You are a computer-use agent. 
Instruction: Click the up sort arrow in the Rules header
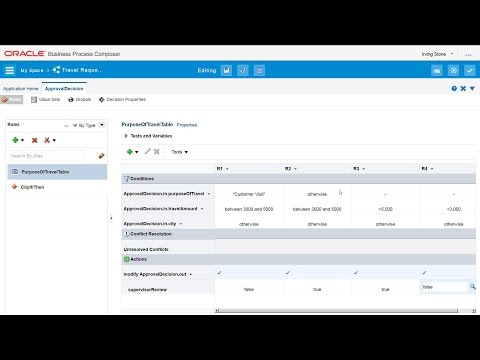tap(66, 125)
